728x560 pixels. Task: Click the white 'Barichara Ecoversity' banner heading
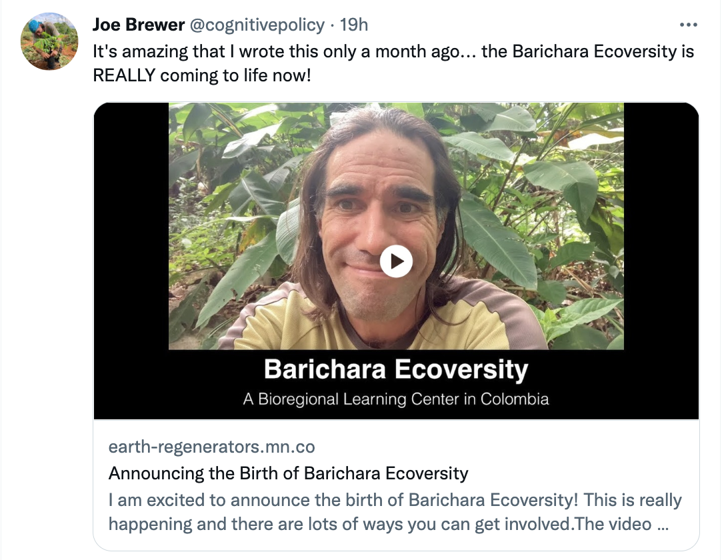coord(396,369)
